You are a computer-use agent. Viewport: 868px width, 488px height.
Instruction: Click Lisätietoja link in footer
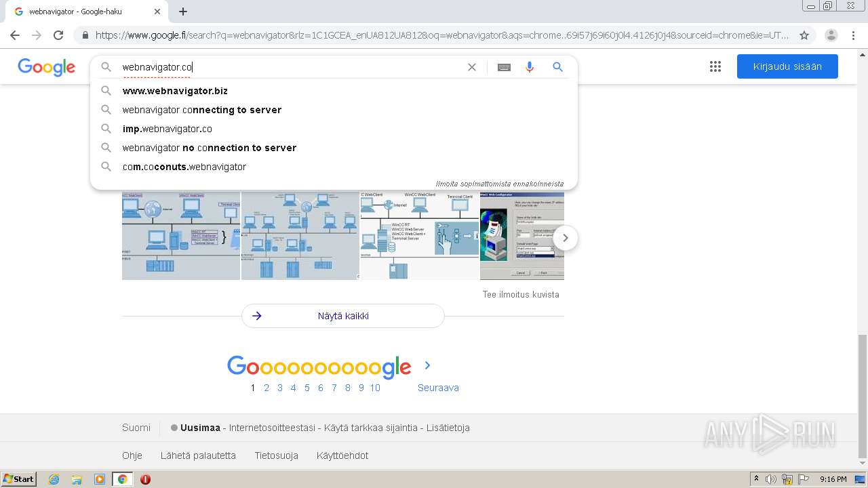448,428
